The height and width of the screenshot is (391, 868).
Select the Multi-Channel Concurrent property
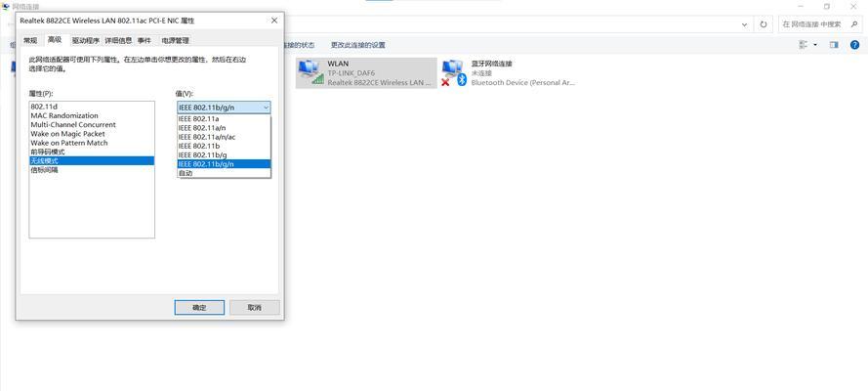(92, 124)
